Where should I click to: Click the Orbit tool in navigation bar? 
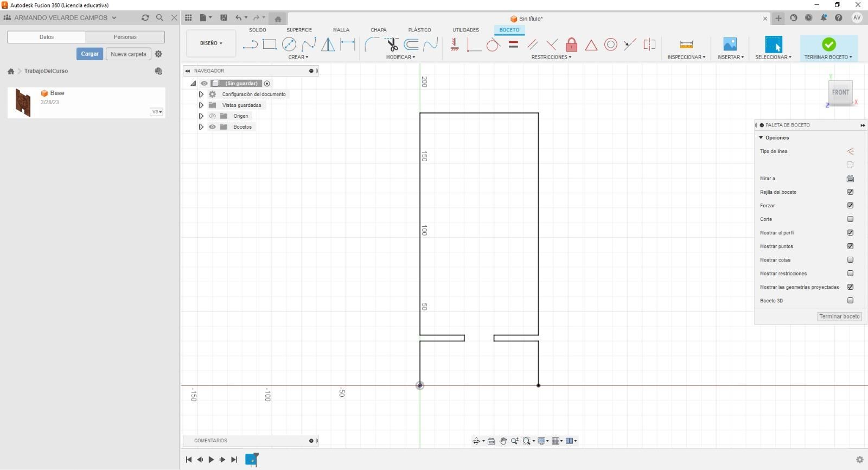[476, 441]
